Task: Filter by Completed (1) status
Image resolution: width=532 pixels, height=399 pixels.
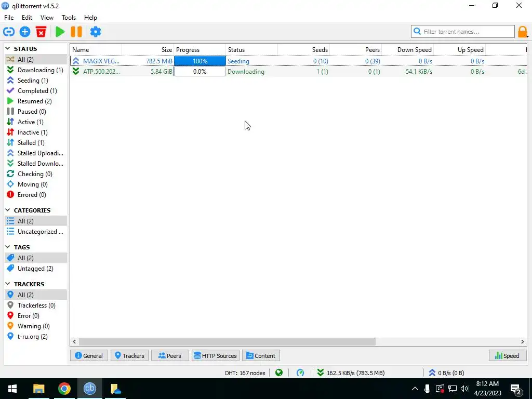Action: click(36, 91)
